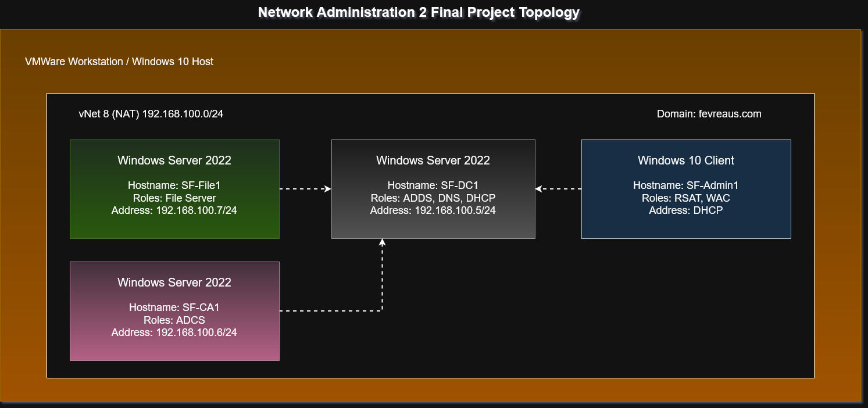
Task: Click the Address: DHCP text on SF-Admin1
Action: coord(686,210)
